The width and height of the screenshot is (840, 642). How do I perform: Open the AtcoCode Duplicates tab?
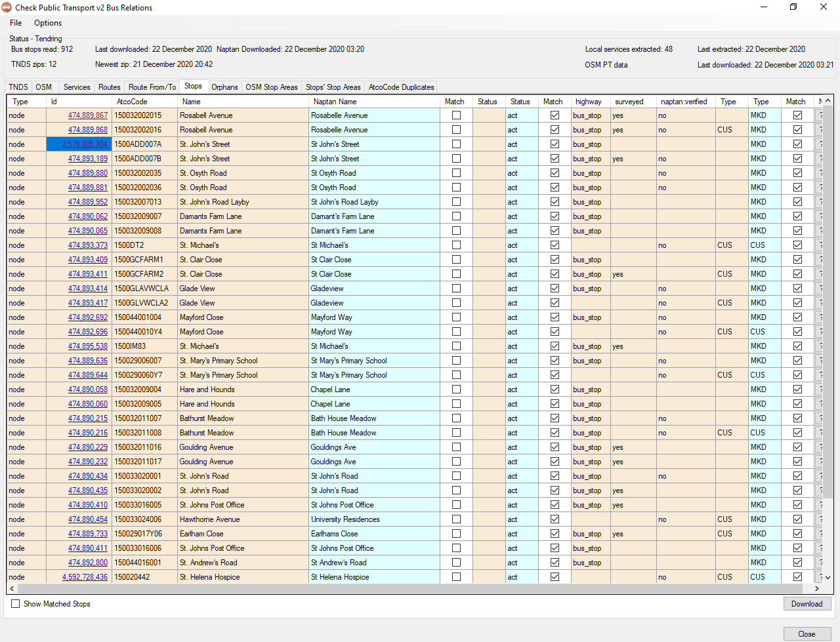pos(402,87)
